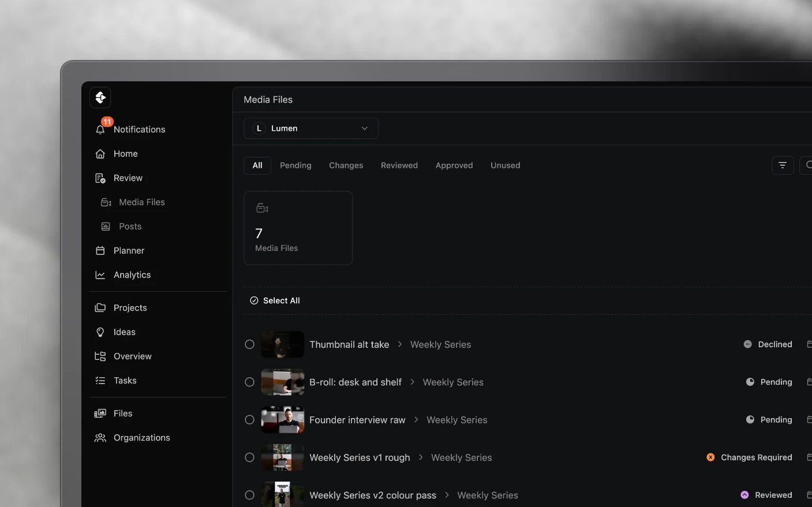Select the Weekly Series v2 colour pass checkbox

(x=249, y=495)
